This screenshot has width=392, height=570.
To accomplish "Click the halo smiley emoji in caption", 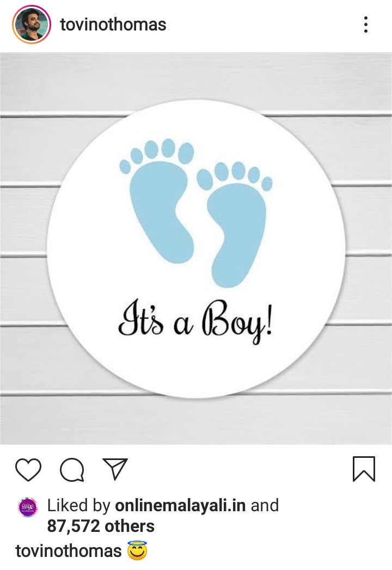I will 137,550.
